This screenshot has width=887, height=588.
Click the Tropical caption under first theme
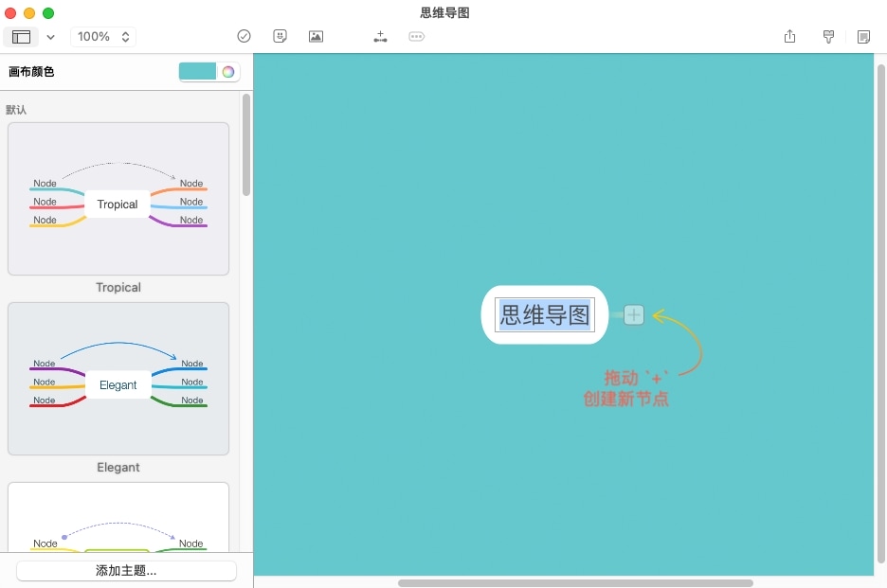(x=118, y=287)
